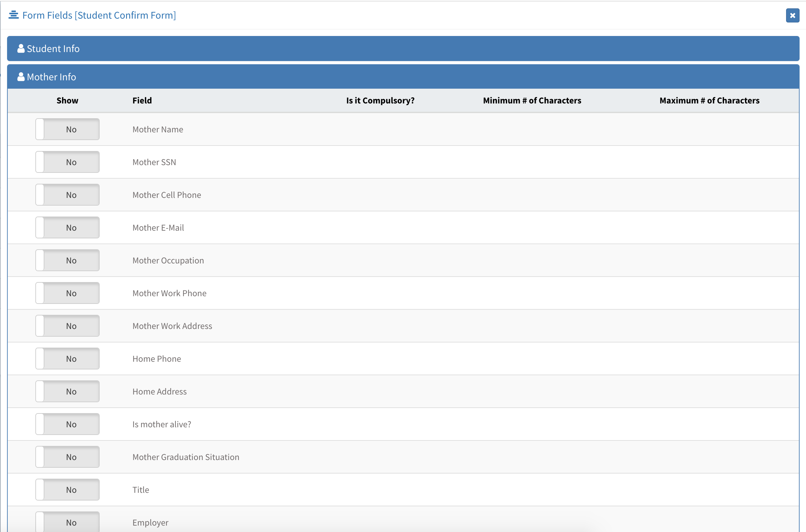Enable Show for Mother E-Mail
This screenshot has height=532, width=806.
tap(67, 228)
